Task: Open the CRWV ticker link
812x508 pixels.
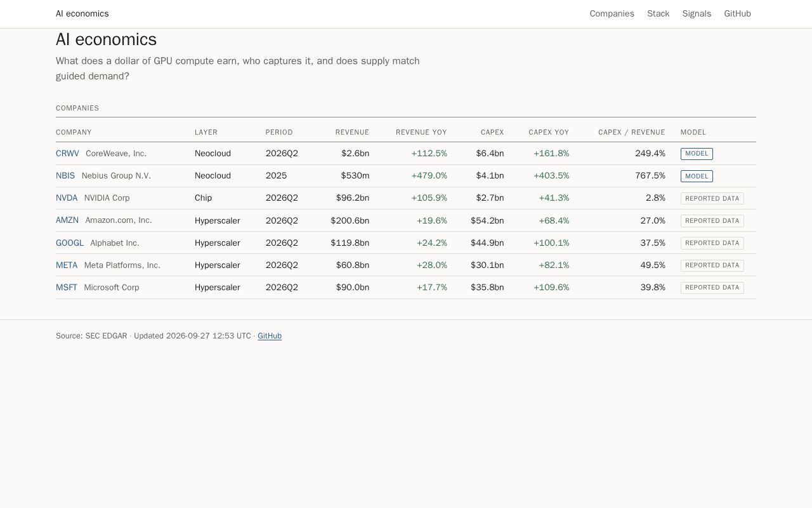Action: point(67,154)
